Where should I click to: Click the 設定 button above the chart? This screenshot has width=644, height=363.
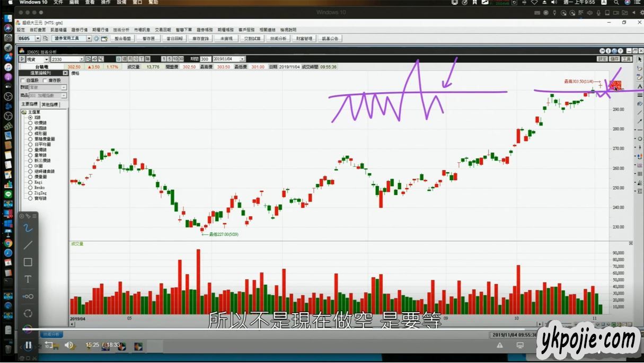point(602,59)
